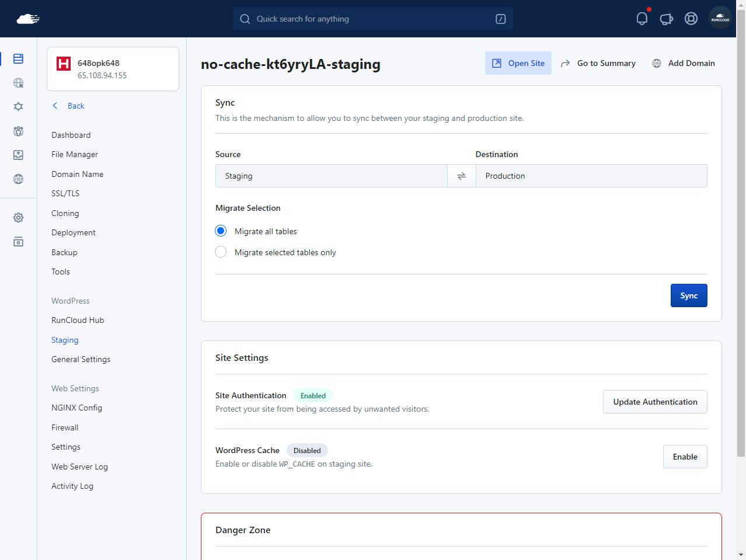Select Staging in sidebar
The image size is (746, 560).
65,340
